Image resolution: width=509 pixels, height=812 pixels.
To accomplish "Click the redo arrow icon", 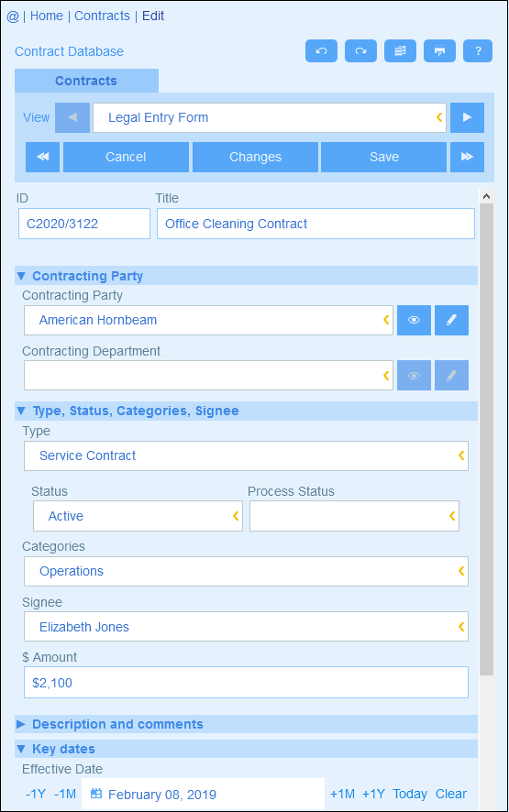I will pyautogui.click(x=360, y=50).
